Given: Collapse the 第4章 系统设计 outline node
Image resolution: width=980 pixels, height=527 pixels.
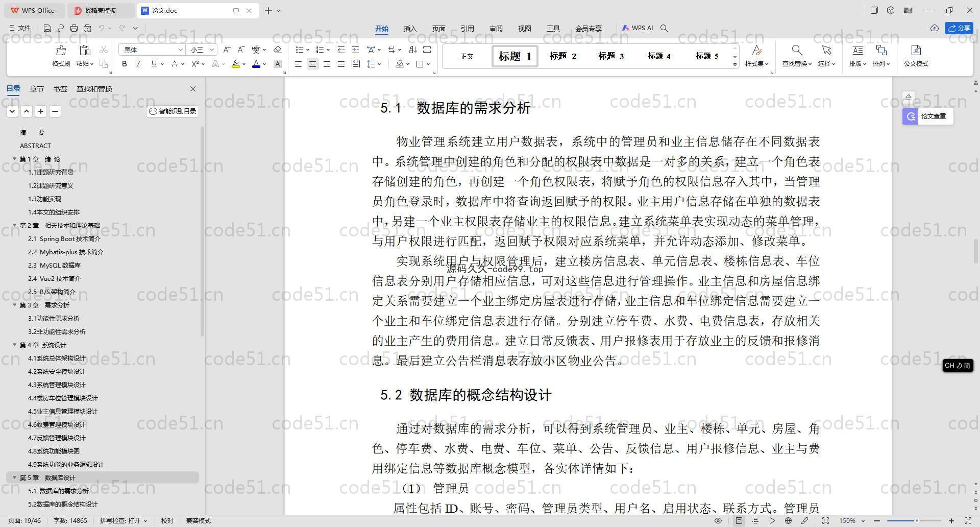Looking at the screenshot, I should (x=15, y=345).
